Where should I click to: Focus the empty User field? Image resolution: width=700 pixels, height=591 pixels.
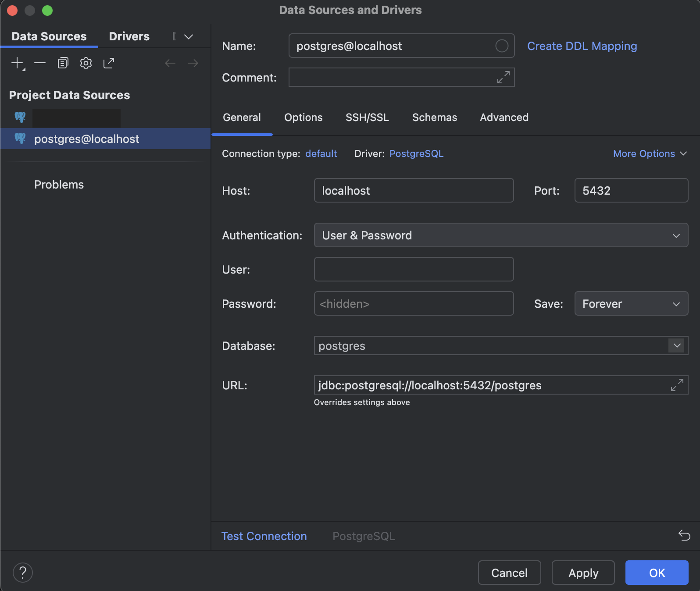click(414, 269)
